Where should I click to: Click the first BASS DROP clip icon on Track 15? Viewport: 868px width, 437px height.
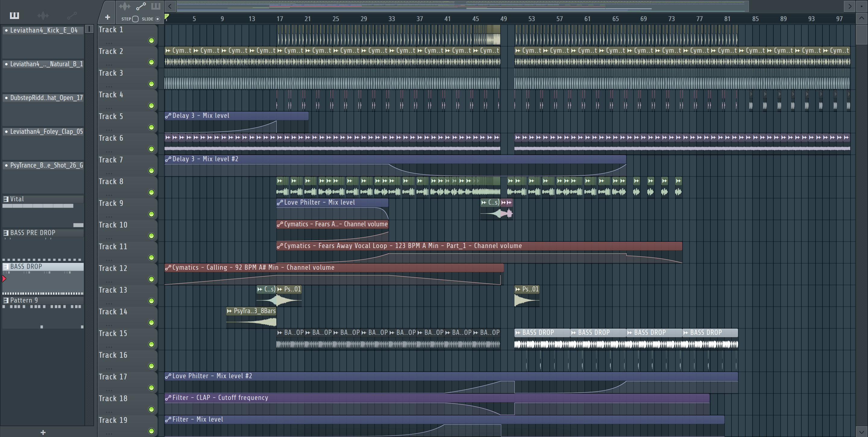pyautogui.click(x=517, y=332)
